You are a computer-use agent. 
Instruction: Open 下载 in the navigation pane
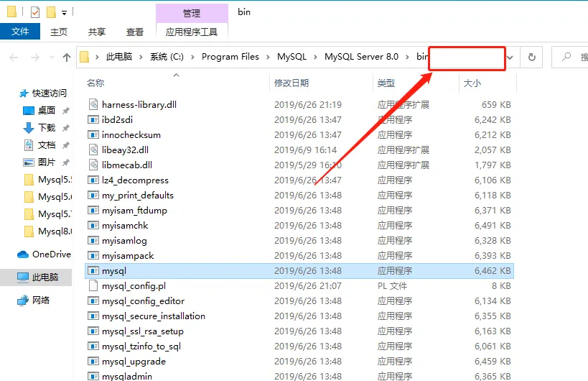[x=47, y=128]
